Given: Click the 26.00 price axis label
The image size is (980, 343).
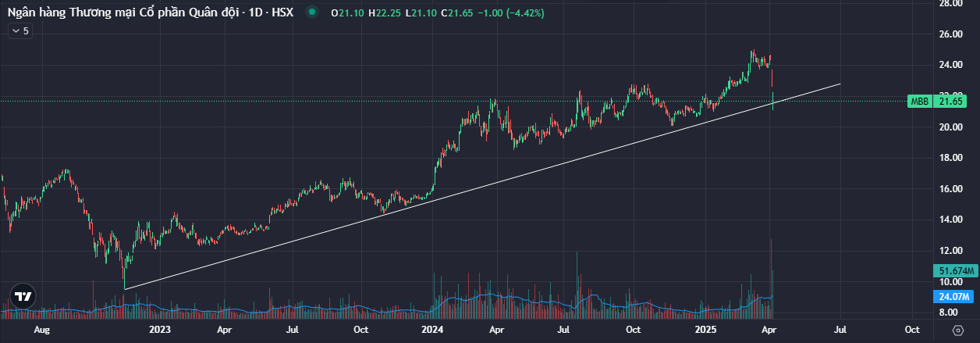Looking at the screenshot, I should click(950, 34).
